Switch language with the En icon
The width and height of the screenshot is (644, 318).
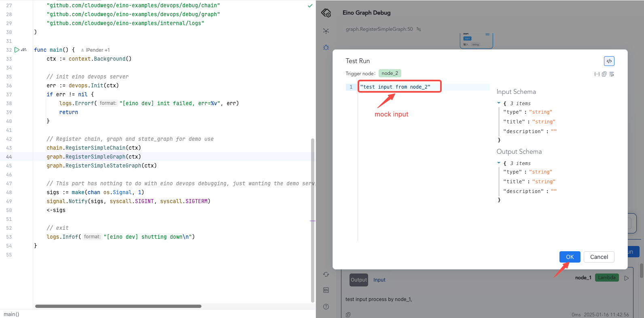tap(326, 290)
